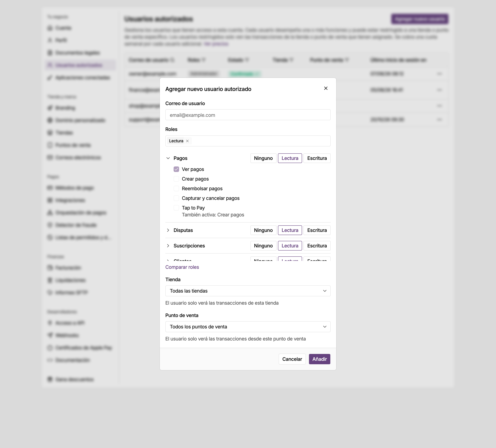Uncheck the Ver pagos checkbox
Viewport: 496px width, 448px height.
tap(176, 169)
